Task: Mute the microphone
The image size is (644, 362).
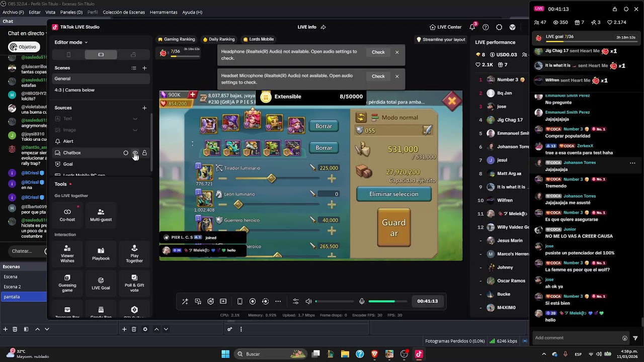Action: click(x=362, y=301)
